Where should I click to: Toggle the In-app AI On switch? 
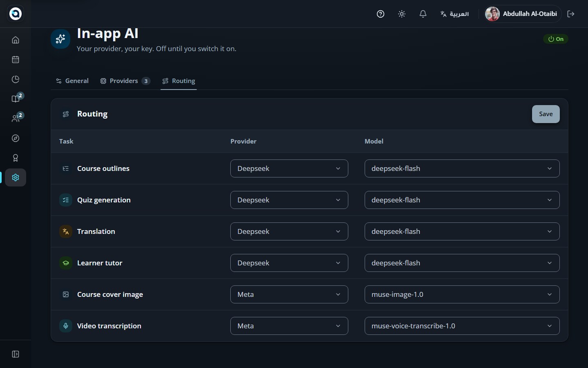point(556,39)
